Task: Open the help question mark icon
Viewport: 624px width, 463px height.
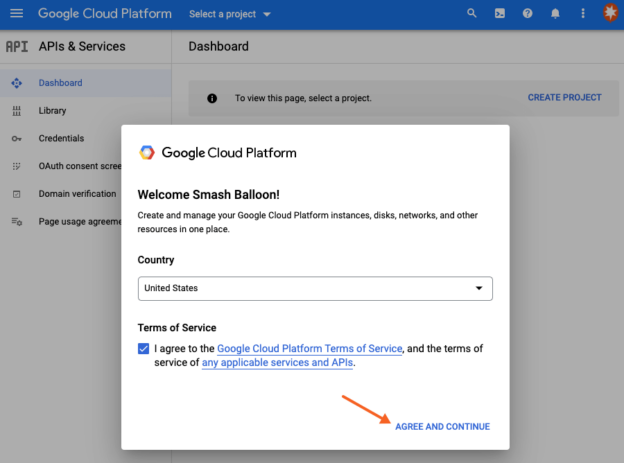Action: coord(528,14)
